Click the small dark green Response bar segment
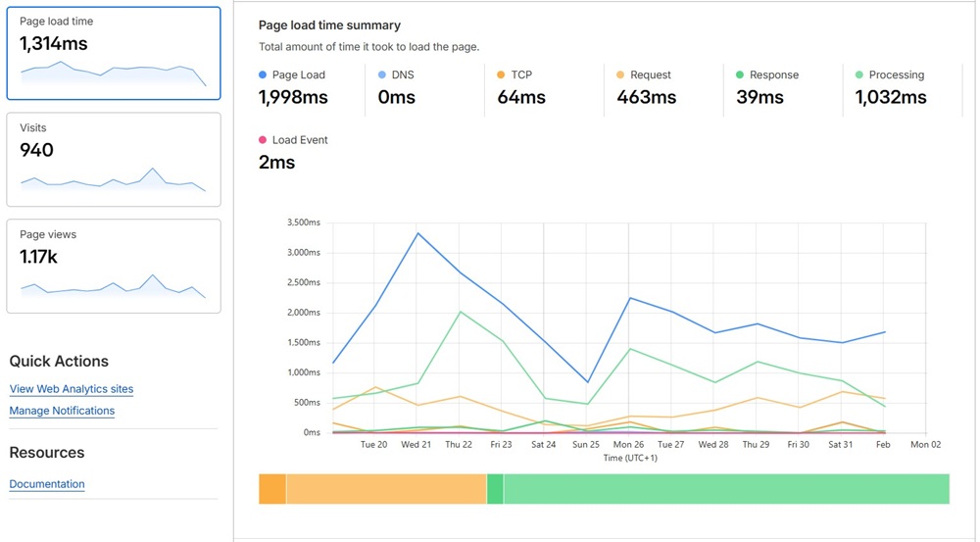980x542 pixels. pyautogui.click(x=495, y=489)
